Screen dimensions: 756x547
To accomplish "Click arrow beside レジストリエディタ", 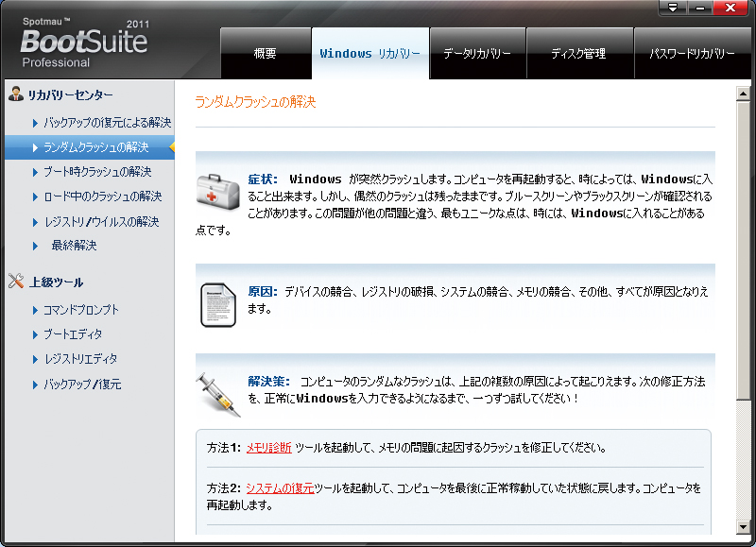I will 35,360.
